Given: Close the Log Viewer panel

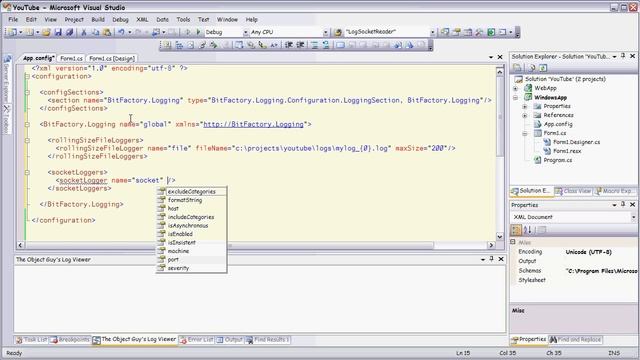Looking at the screenshot, I should click(x=501, y=259).
